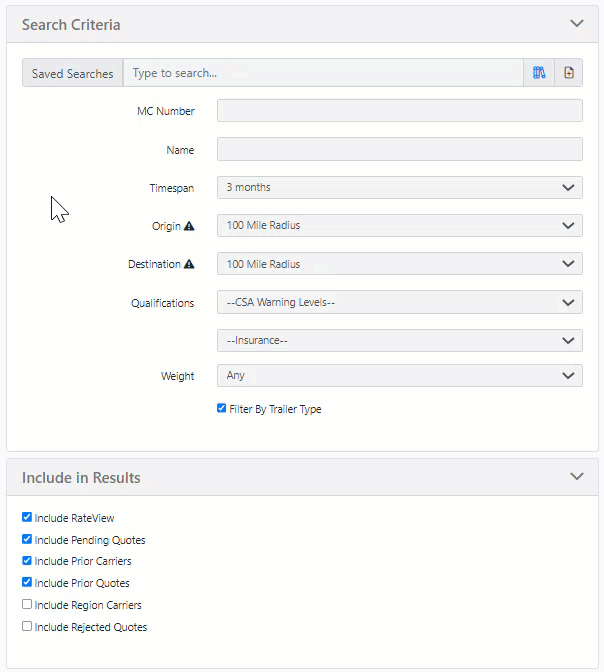Click the new saved search document icon
The height and width of the screenshot is (672, 604).
pos(569,73)
